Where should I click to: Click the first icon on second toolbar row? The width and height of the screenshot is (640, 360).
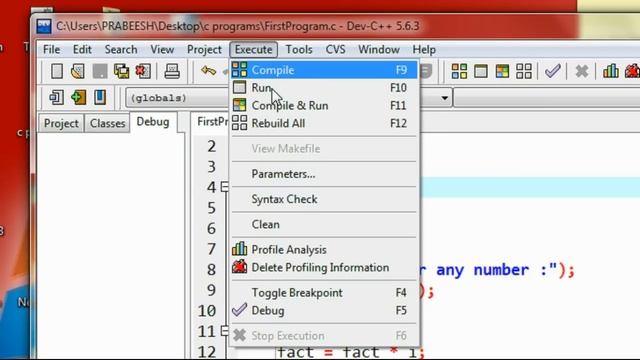tap(56, 97)
